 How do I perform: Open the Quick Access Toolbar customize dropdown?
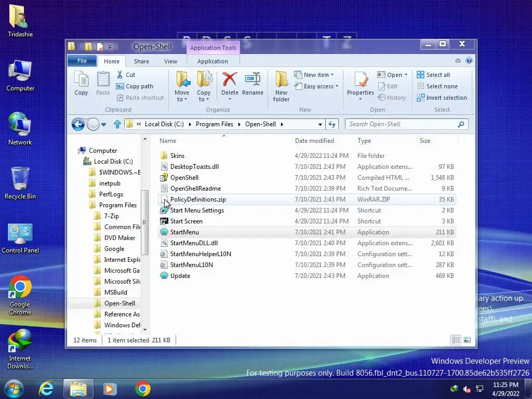110,47
